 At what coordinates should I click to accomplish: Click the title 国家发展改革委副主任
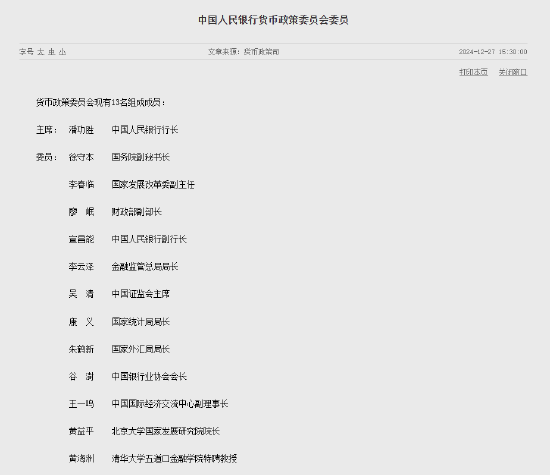point(153,185)
